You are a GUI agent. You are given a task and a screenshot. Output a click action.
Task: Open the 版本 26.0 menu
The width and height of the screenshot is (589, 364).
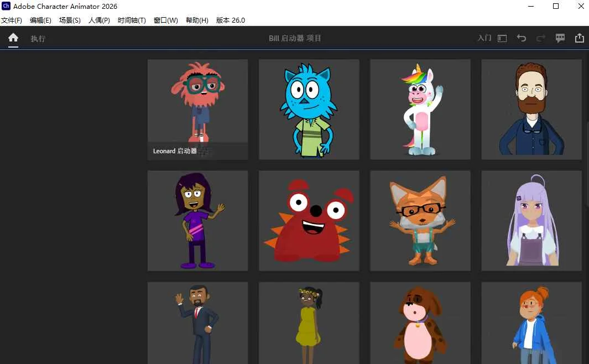tap(230, 20)
